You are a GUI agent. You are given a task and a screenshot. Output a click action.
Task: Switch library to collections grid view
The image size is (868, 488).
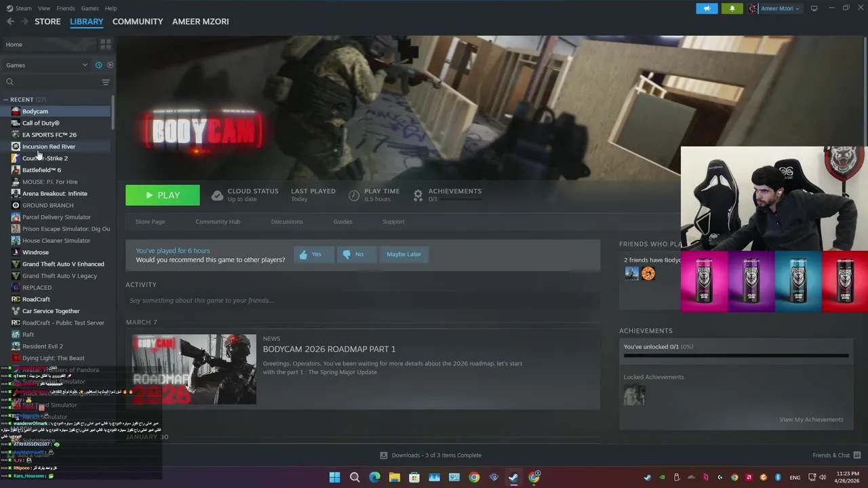tap(106, 44)
